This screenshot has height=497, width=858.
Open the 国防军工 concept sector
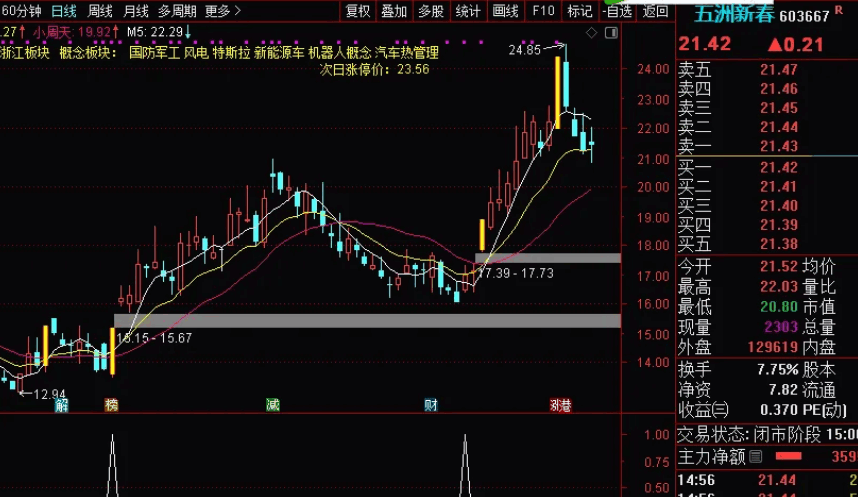[154, 53]
